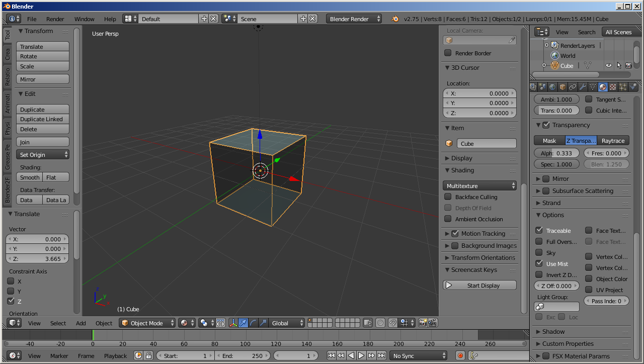Click the Translate button

pyautogui.click(x=43, y=46)
